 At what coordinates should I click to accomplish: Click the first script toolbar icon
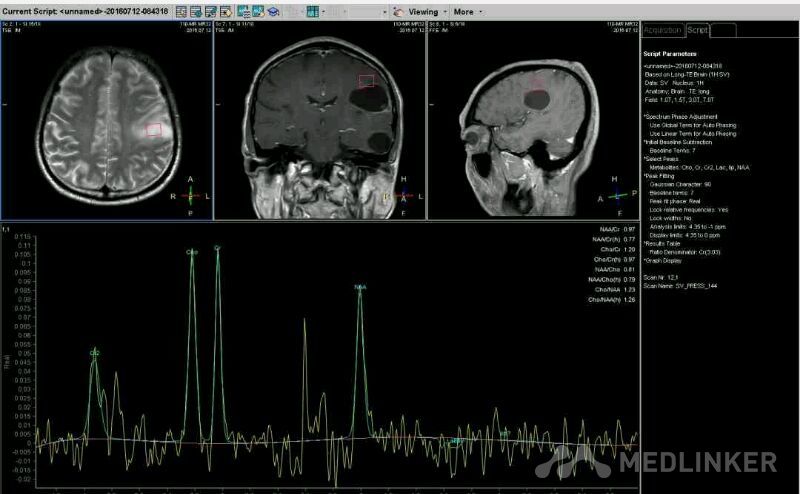(182, 11)
